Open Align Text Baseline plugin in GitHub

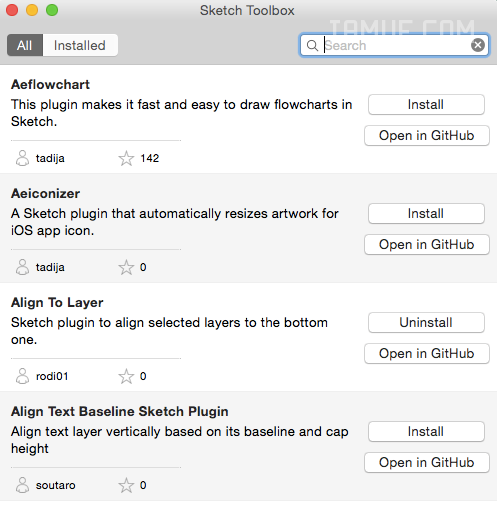click(x=427, y=463)
